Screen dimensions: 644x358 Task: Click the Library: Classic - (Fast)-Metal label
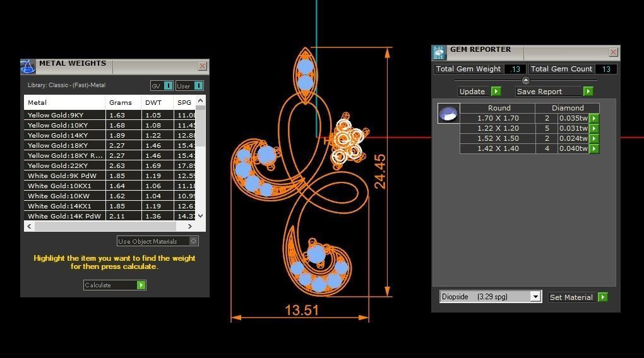(66, 85)
